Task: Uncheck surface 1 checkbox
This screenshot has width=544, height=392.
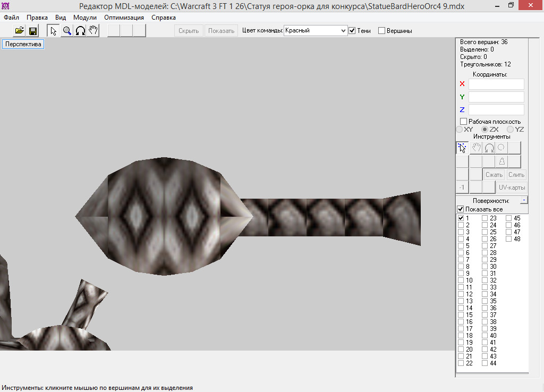Action: pyautogui.click(x=461, y=218)
